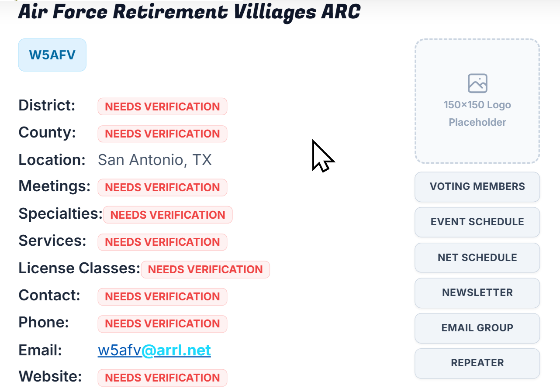This screenshot has width=560, height=392.
Task: Open the Event Schedule button
Action: tap(477, 222)
